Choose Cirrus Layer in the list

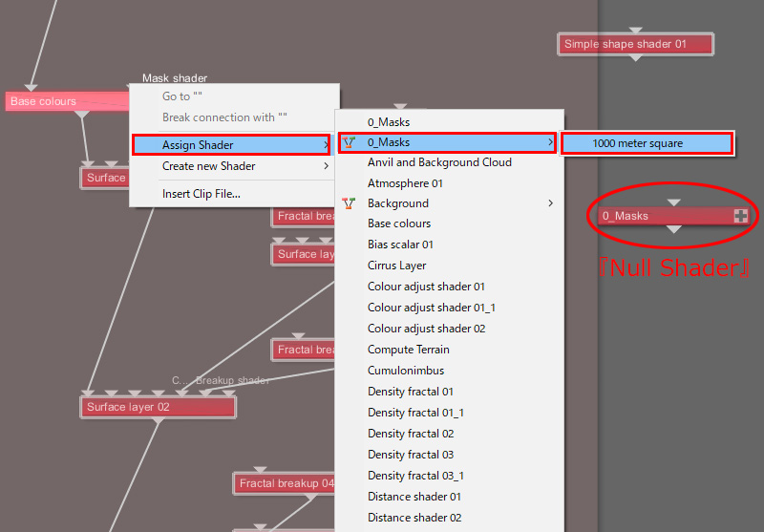(396, 266)
